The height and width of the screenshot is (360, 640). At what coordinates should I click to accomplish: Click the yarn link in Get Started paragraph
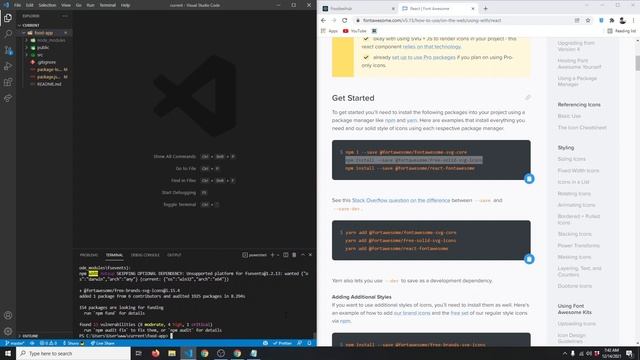[x=412, y=120]
